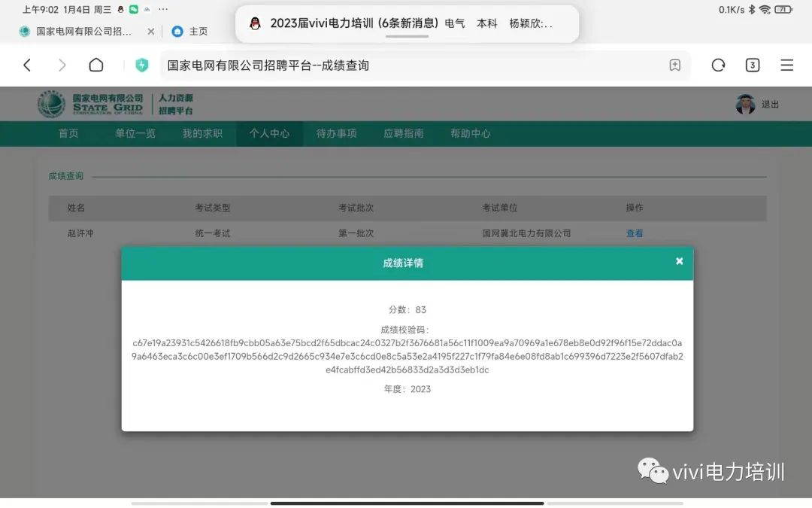Close the 国家电网有限公司招聘 browser tab
This screenshot has height=508, width=812.
click(x=150, y=32)
